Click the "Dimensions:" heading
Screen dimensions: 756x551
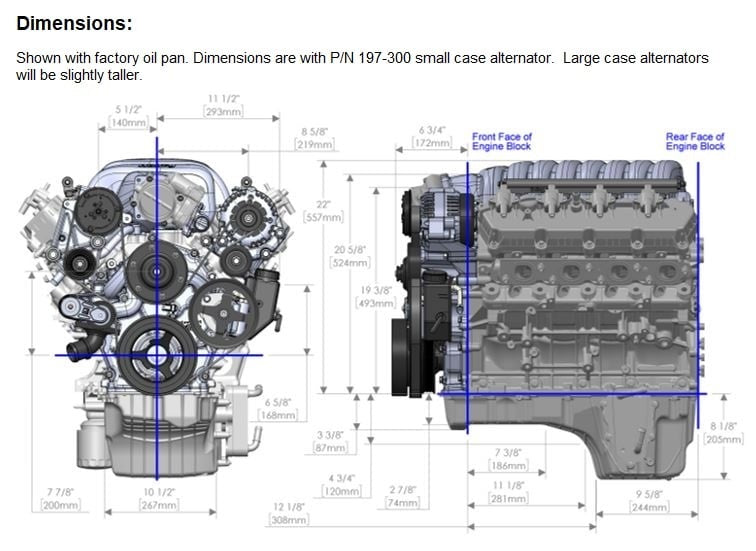pyautogui.click(x=74, y=23)
